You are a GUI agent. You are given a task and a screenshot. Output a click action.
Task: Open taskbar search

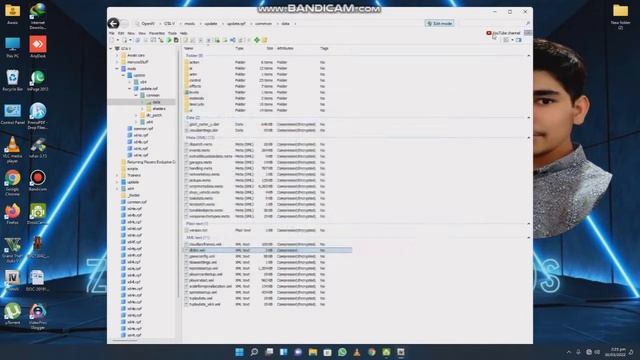[x=254, y=352]
